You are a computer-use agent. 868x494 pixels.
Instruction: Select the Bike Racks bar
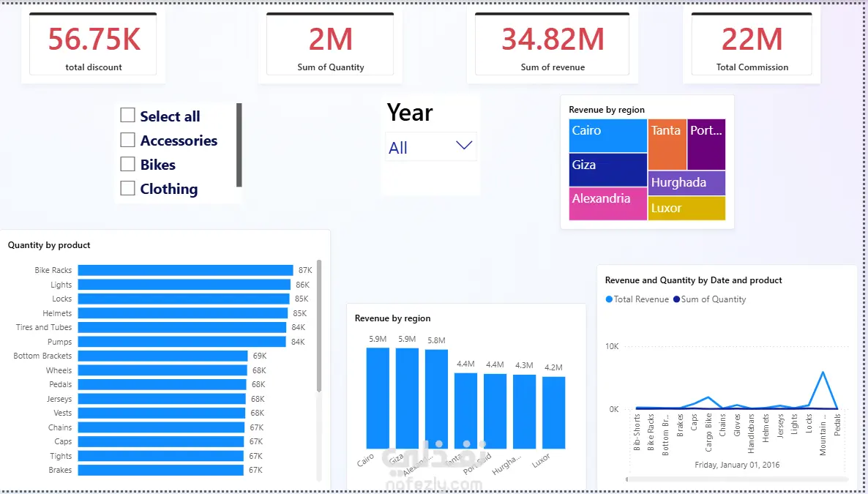(x=185, y=270)
